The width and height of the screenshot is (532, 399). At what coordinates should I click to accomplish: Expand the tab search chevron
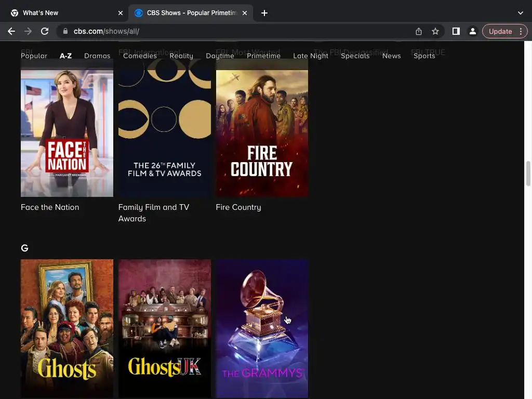[521, 13]
